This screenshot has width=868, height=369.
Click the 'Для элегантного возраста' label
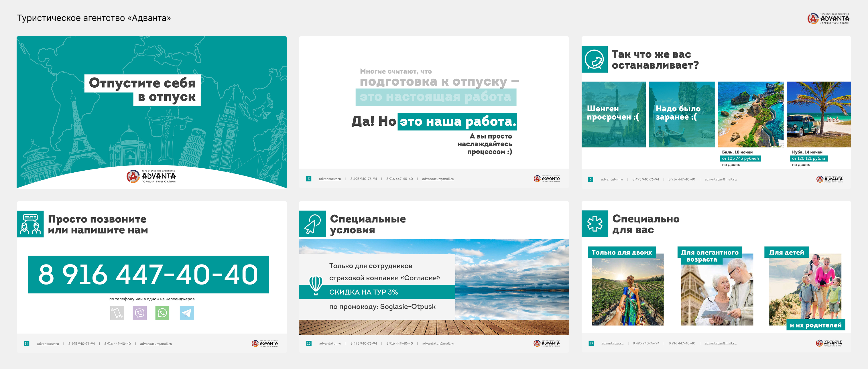[x=710, y=256]
